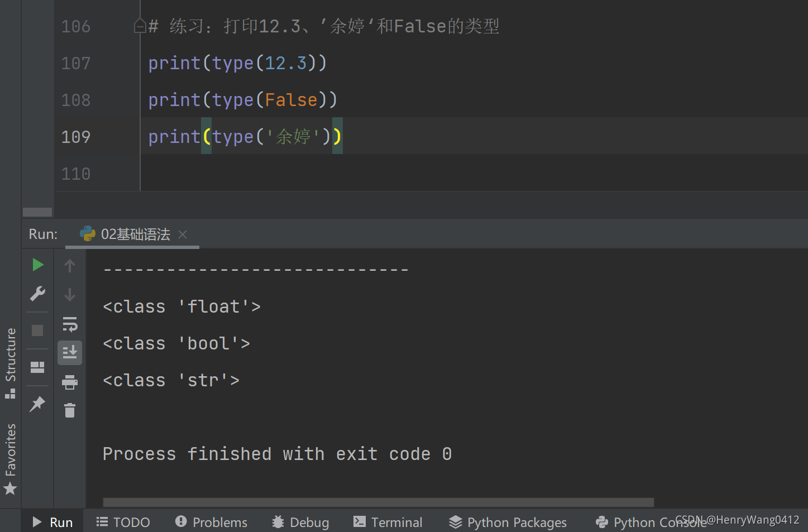808x532 pixels.
Task: Open run configuration wrench settings
Action: tap(37, 294)
